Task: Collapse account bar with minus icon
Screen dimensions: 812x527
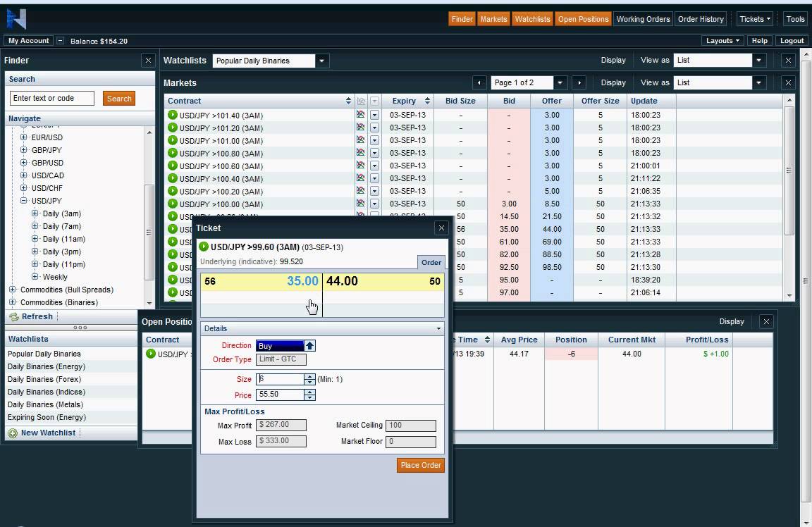Action: coord(60,40)
